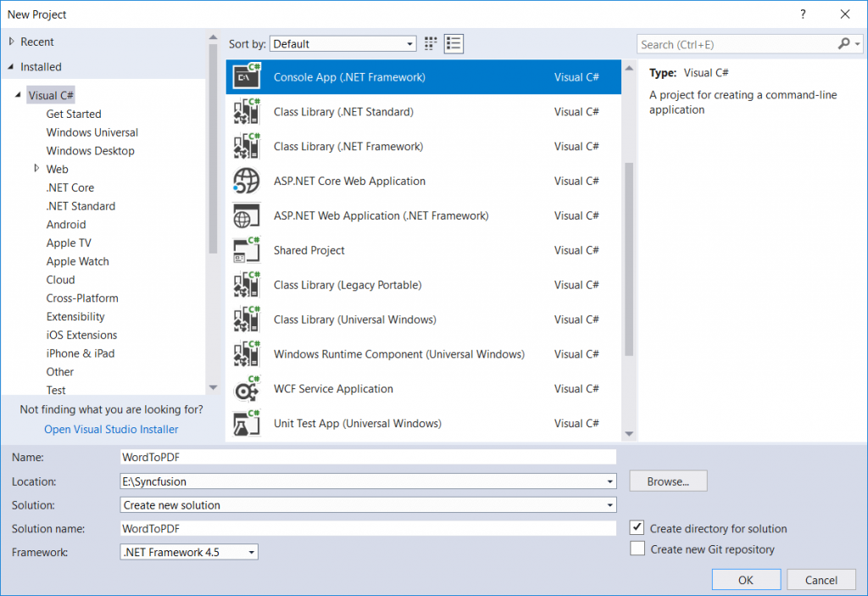This screenshot has width=868, height=596.
Task: Open Visual Studio Installer link
Action: 110,429
